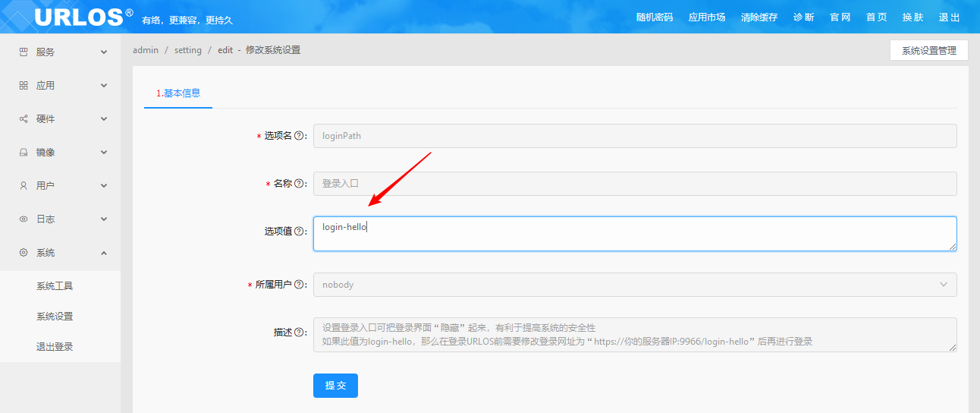Viewport: 980px width, 413px height.
Task: Click the help icon next to 选项值
Action: (x=300, y=232)
